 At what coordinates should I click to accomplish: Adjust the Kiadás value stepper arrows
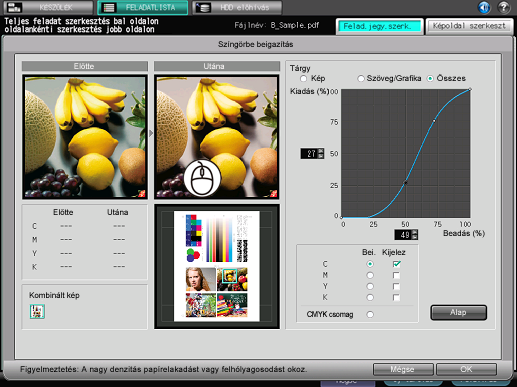tap(321, 154)
